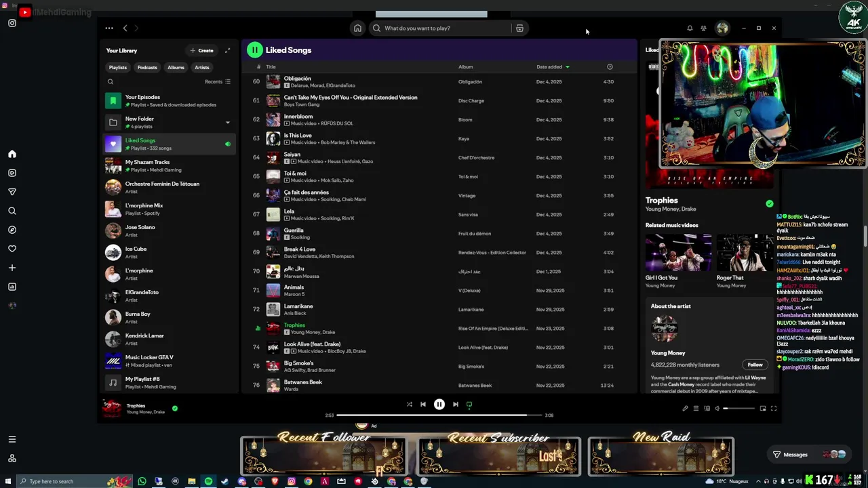Open album Rendez-Vous - Edition Collector
The image size is (868, 488).
point(492,253)
